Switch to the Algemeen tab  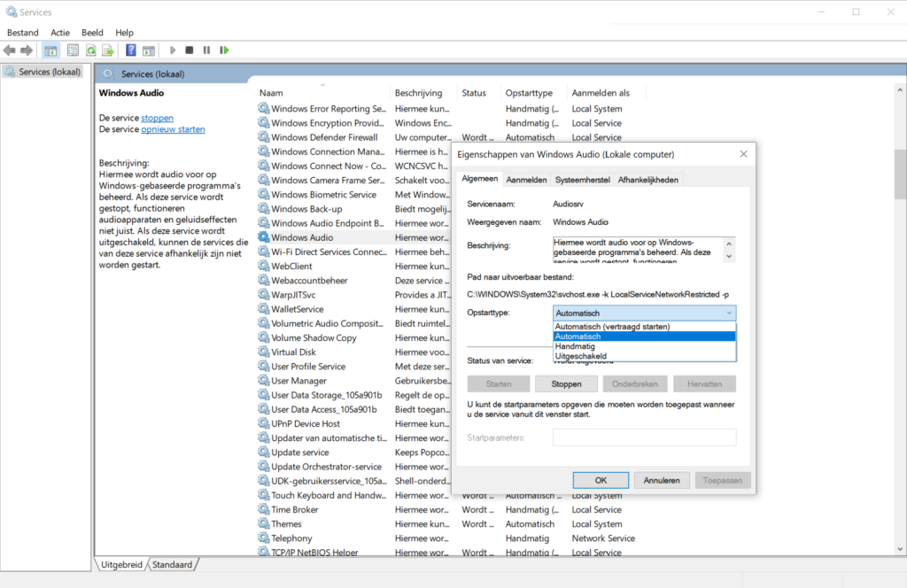pos(479,179)
